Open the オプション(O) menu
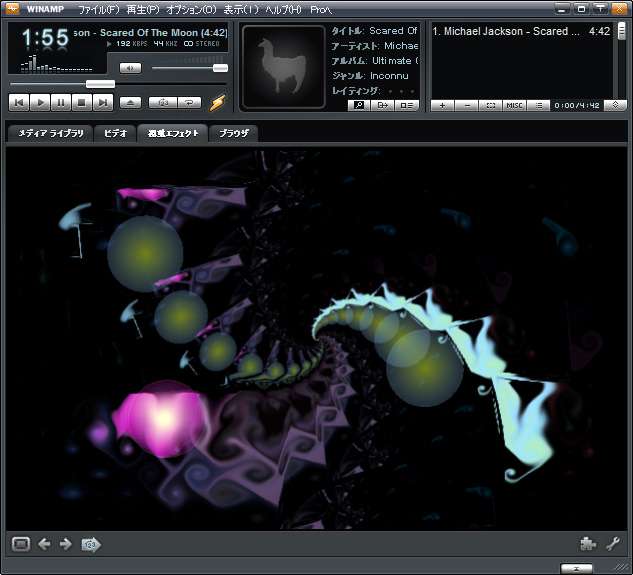Image resolution: width=633 pixels, height=575 pixels. click(x=191, y=9)
